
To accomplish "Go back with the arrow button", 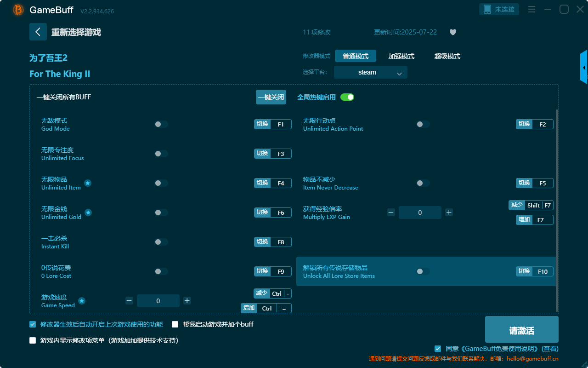I will (x=38, y=32).
